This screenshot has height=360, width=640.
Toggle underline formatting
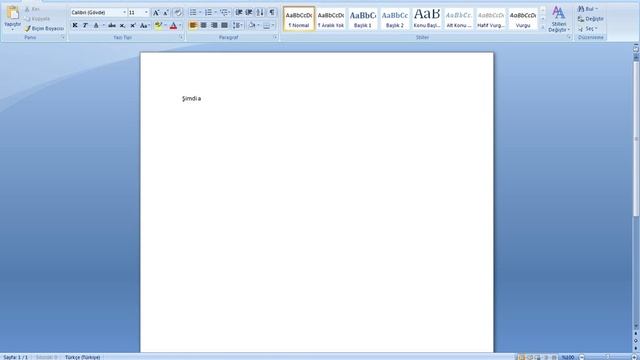pyautogui.click(x=96, y=25)
